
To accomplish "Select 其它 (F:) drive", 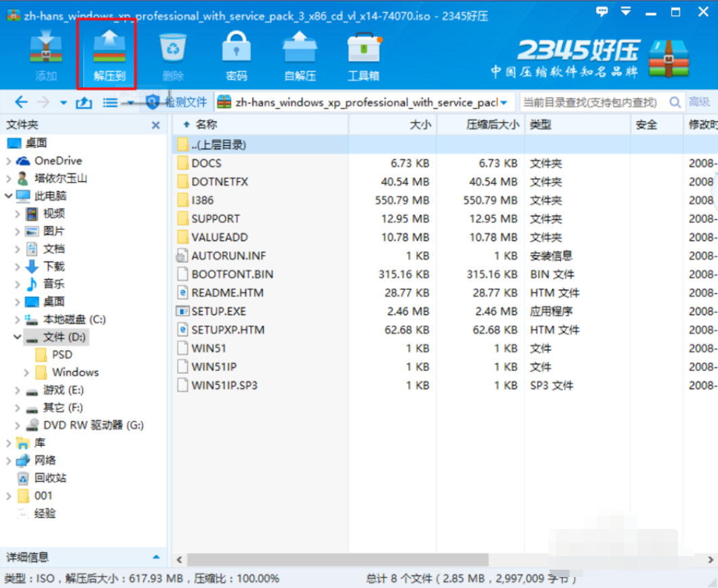I will click(x=63, y=408).
